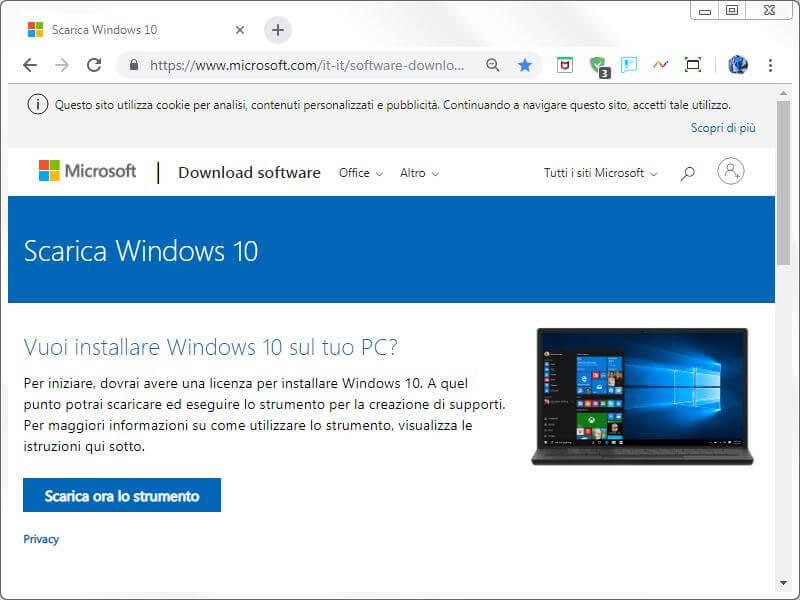Open the Chrome three-dot menu
The height and width of the screenshot is (600, 800).
click(x=771, y=64)
